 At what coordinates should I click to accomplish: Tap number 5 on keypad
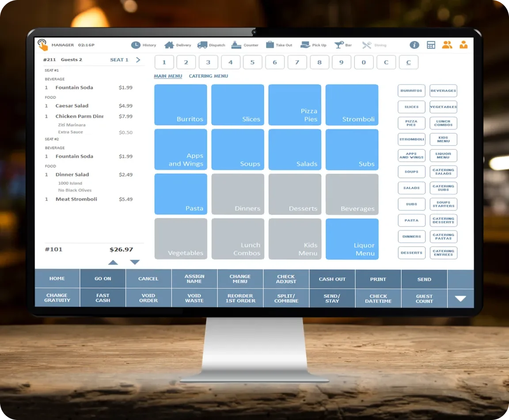coord(252,62)
